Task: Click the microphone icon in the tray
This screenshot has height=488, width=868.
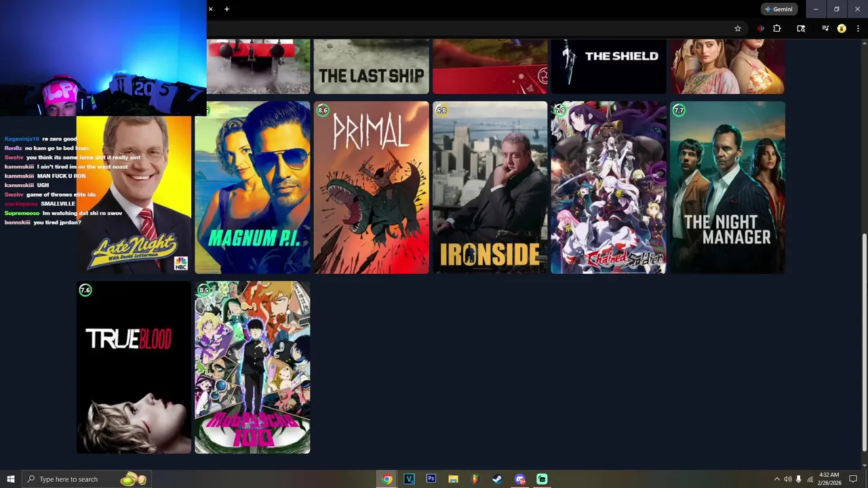Action: 799,479
